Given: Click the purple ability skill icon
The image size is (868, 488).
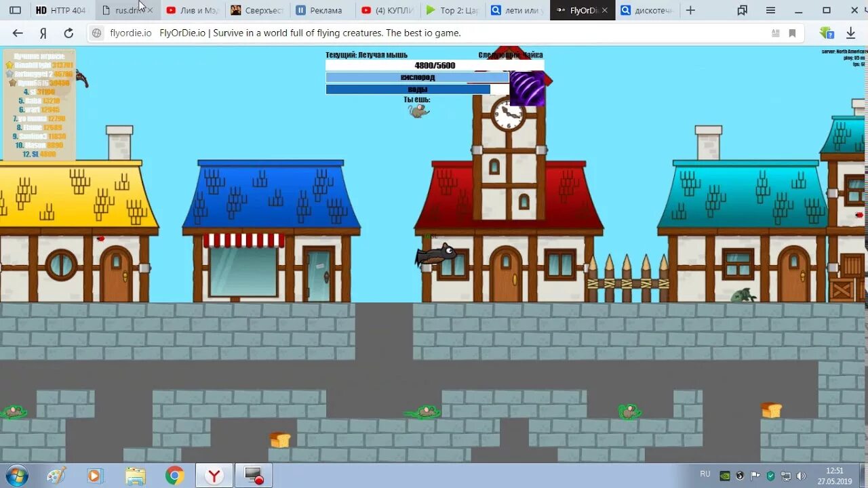Looking at the screenshot, I should pyautogui.click(x=527, y=89).
